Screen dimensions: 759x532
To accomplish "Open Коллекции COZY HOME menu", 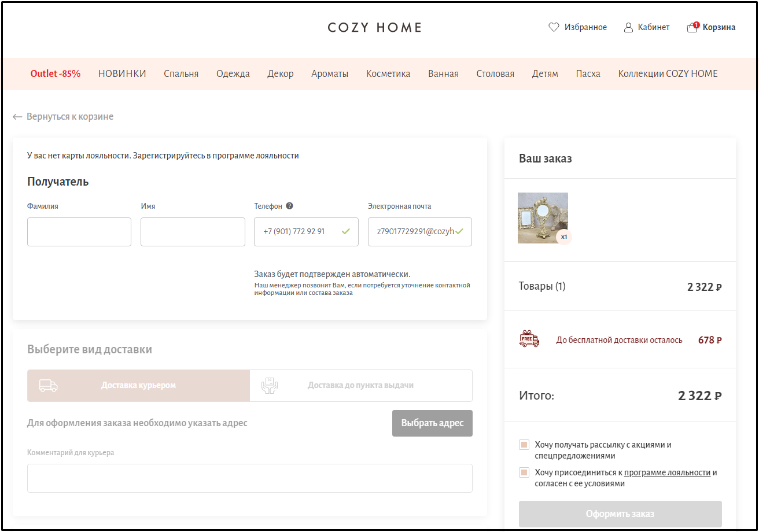I will click(x=668, y=73).
